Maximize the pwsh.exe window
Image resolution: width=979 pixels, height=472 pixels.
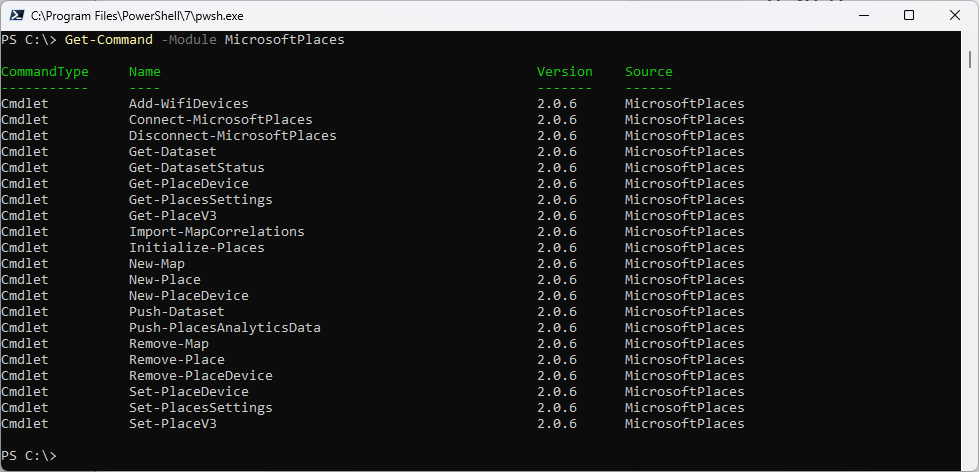click(x=909, y=16)
